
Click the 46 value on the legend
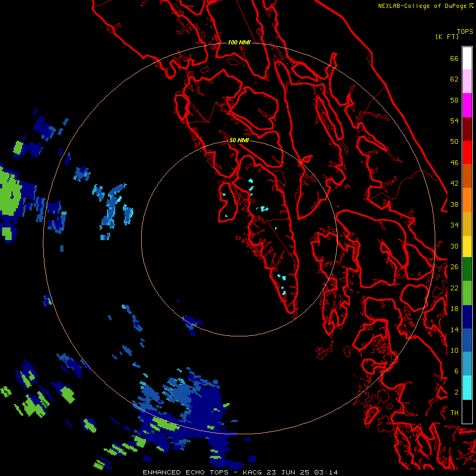click(x=454, y=163)
